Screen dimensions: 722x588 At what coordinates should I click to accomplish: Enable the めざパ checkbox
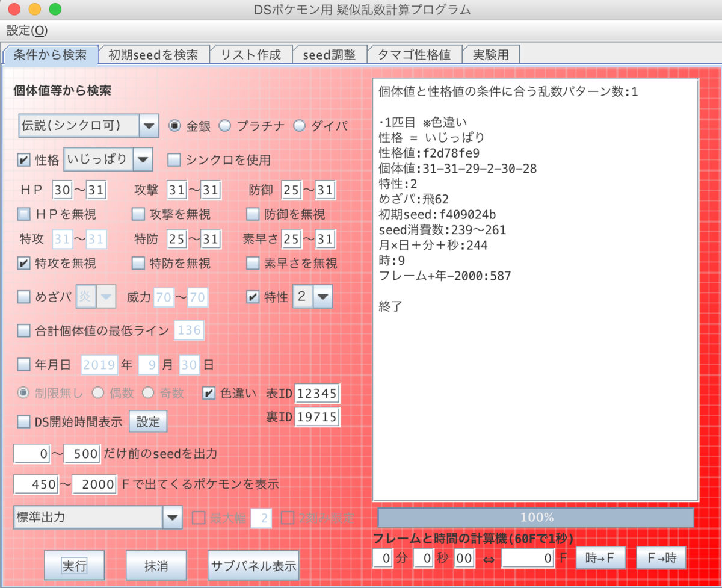pyautogui.click(x=23, y=297)
